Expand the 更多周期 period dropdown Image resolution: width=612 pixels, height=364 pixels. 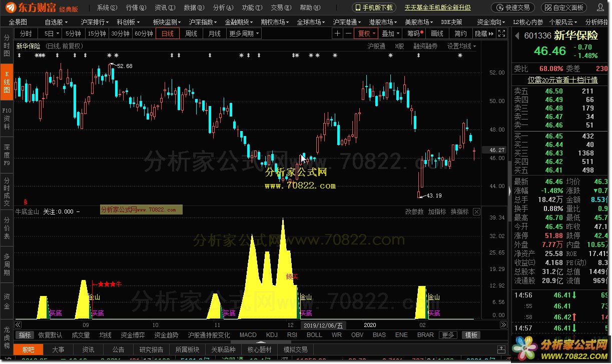pos(244,33)
